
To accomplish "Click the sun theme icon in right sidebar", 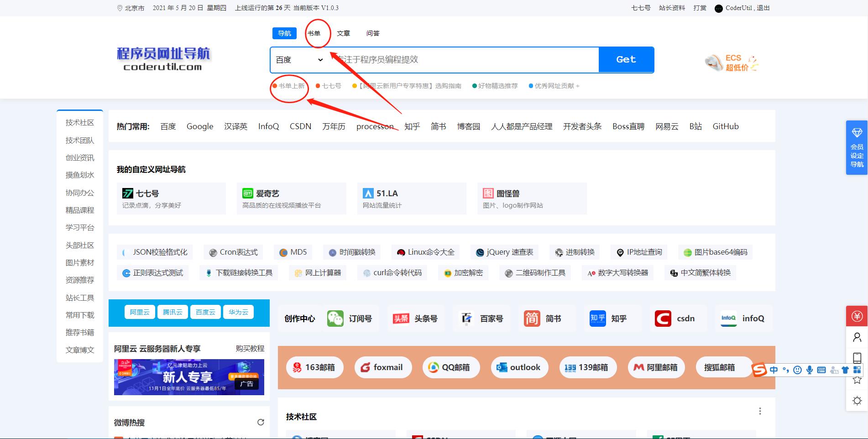I will point(857,401).
